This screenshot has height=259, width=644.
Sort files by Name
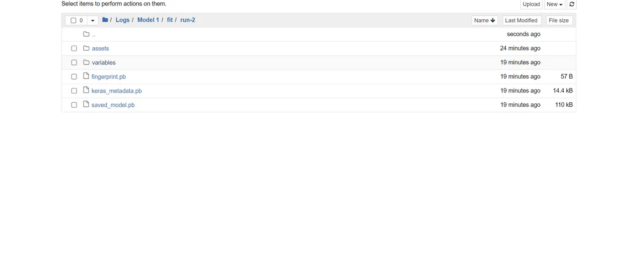(x=485, y=20)
